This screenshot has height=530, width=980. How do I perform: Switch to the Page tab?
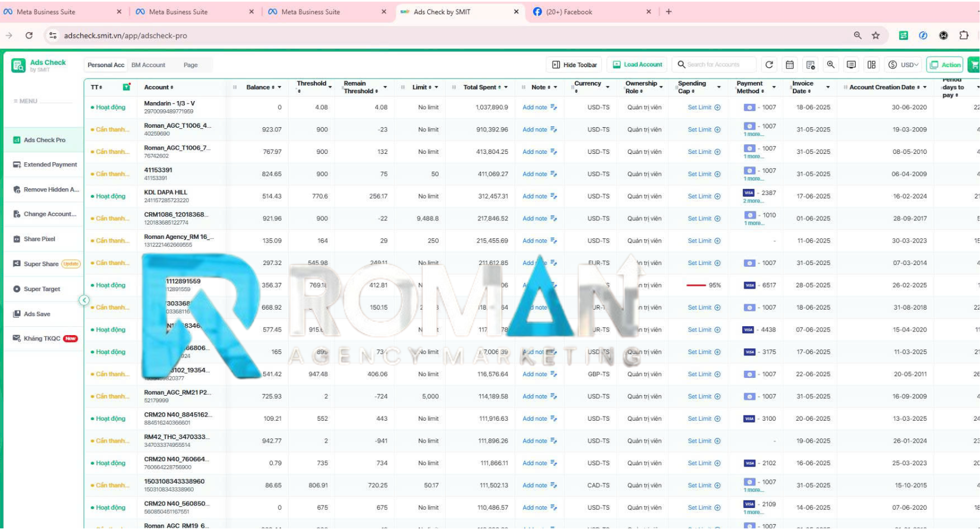(x=191, y=65)
